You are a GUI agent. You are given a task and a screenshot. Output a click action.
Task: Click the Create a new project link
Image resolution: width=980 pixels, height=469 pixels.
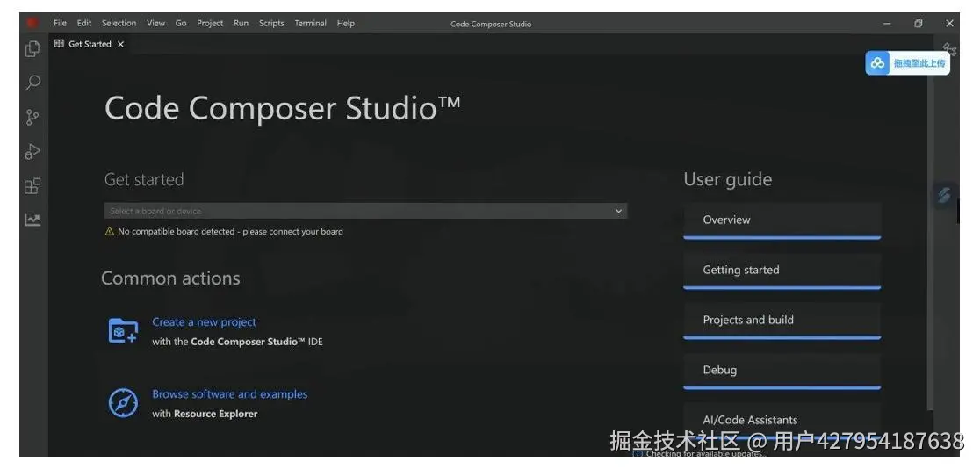tap(204, 322)
